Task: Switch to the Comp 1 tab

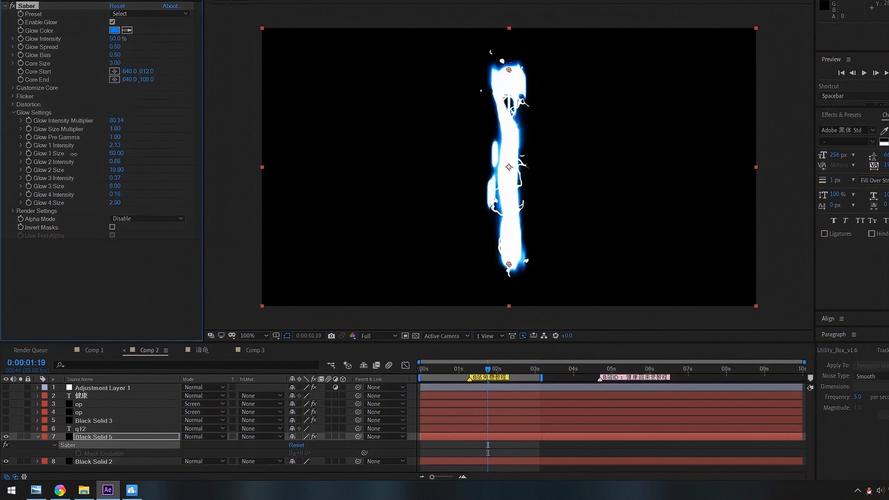Action: point(94,350)
